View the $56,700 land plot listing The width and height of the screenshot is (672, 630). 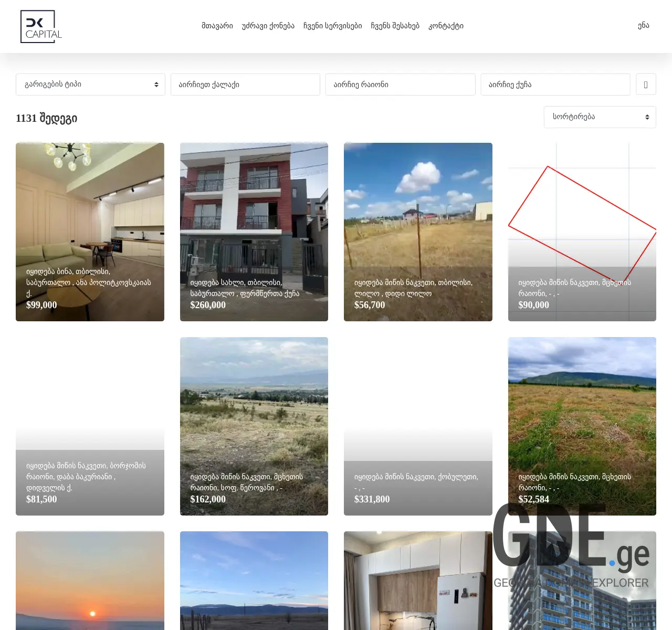point(417,232)
